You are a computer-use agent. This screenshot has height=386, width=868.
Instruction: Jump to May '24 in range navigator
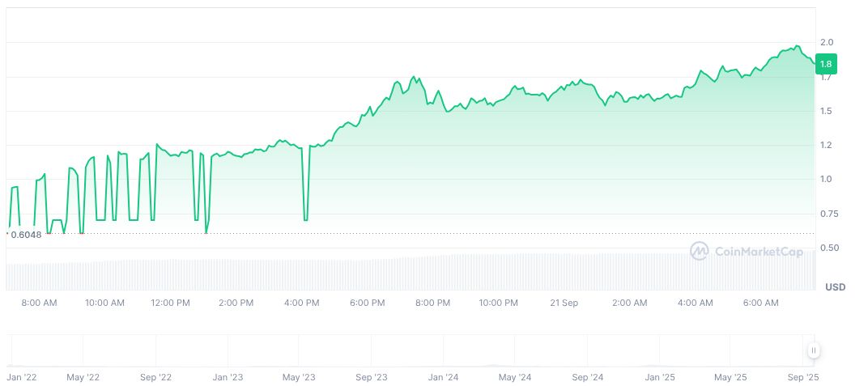(x=514, y=377)
